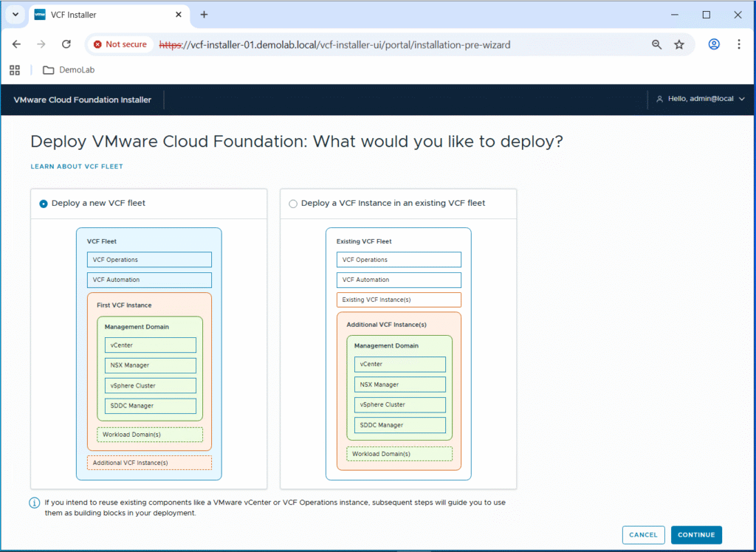Open the zoom magnifier icon in address bar
Screen dimensions: 756x552
pyautogui.click(x=656, y=44)
